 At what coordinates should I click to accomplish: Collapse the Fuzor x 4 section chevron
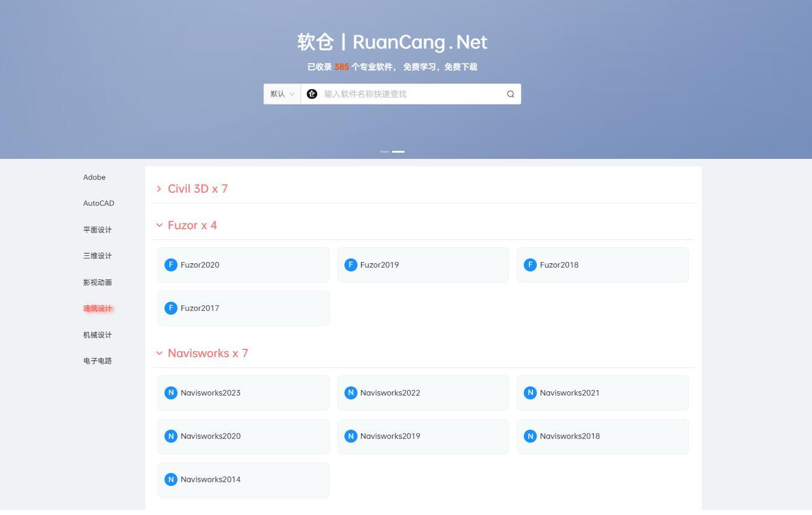pyautogui.click(x=159, y=225)
